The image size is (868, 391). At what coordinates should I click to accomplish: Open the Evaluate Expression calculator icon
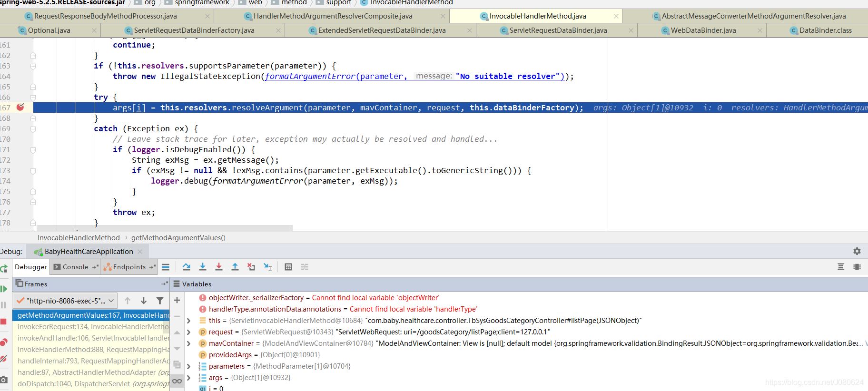288,267
